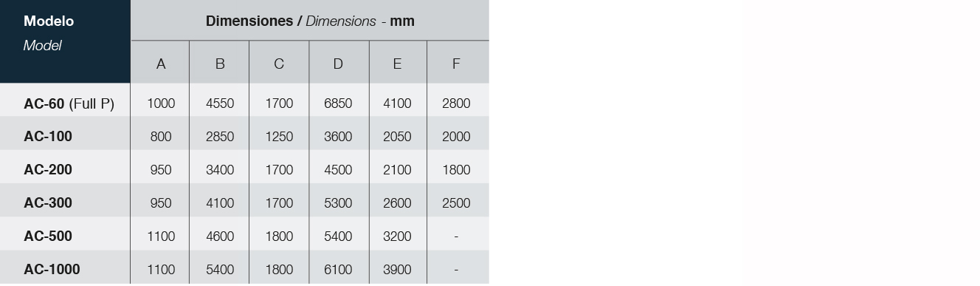Select the AC-60 (Full P) row label
Viewport: 980px width, 286px height.
69,104
